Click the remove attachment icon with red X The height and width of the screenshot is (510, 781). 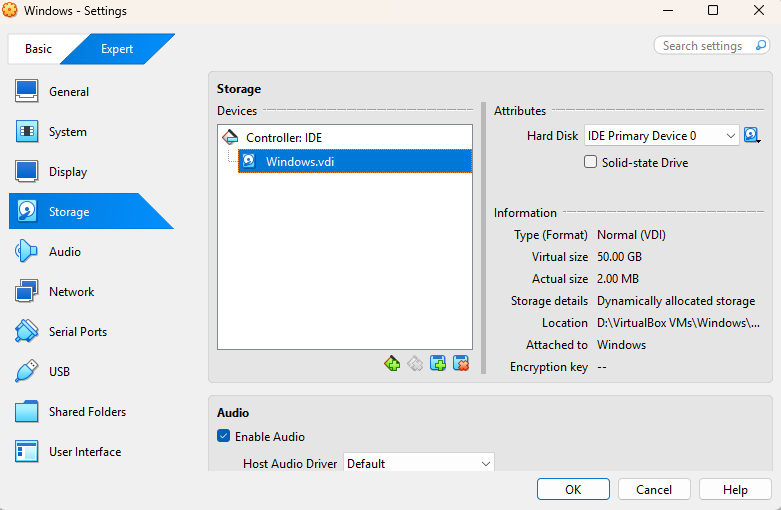pyautogui.click(x=461, y=364)
